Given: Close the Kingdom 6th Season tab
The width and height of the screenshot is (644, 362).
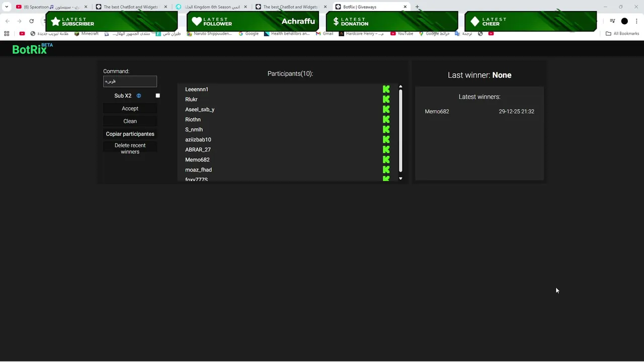Looking at the screenshot, I should tap(245, 7).
